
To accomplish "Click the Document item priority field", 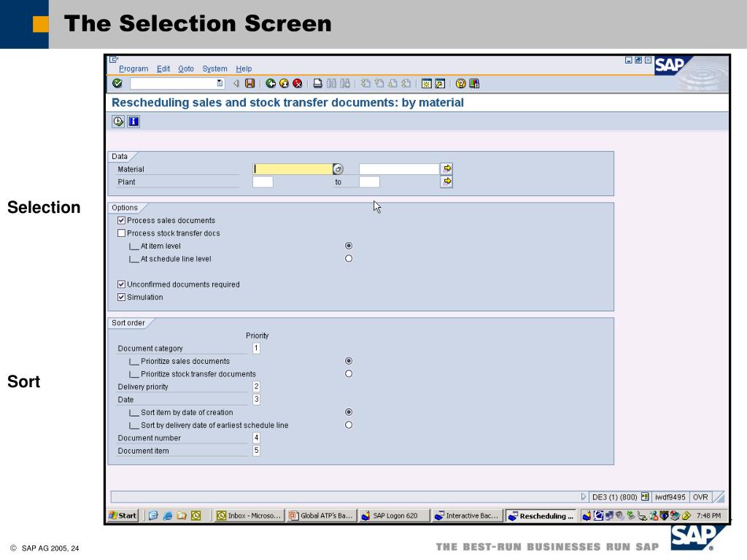I will click(x=256, y=451).
